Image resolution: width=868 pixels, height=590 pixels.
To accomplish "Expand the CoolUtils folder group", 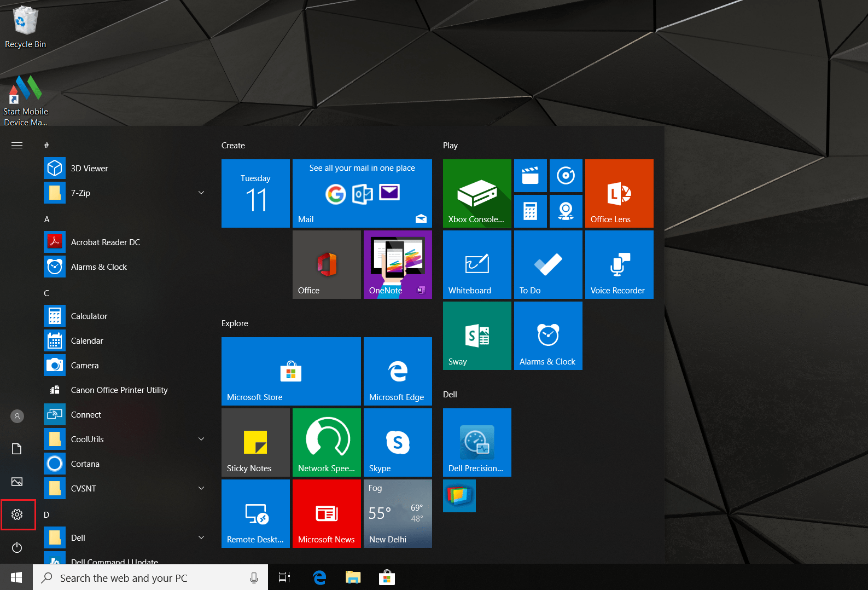I will coord(201,439).
